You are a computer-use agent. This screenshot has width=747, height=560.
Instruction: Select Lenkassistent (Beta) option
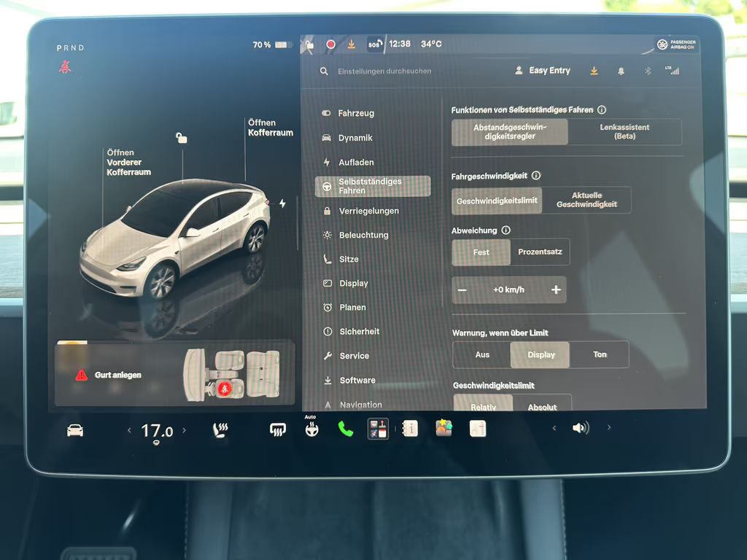coord(624,132)
